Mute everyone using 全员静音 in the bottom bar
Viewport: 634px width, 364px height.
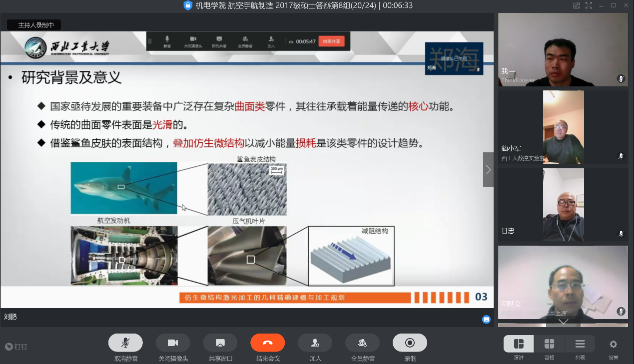coord(362,343)
